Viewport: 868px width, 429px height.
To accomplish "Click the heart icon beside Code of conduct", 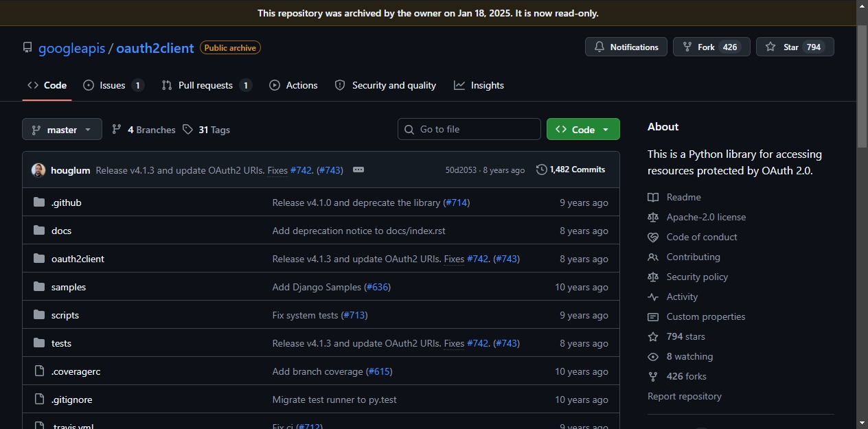I will (653, 237).
